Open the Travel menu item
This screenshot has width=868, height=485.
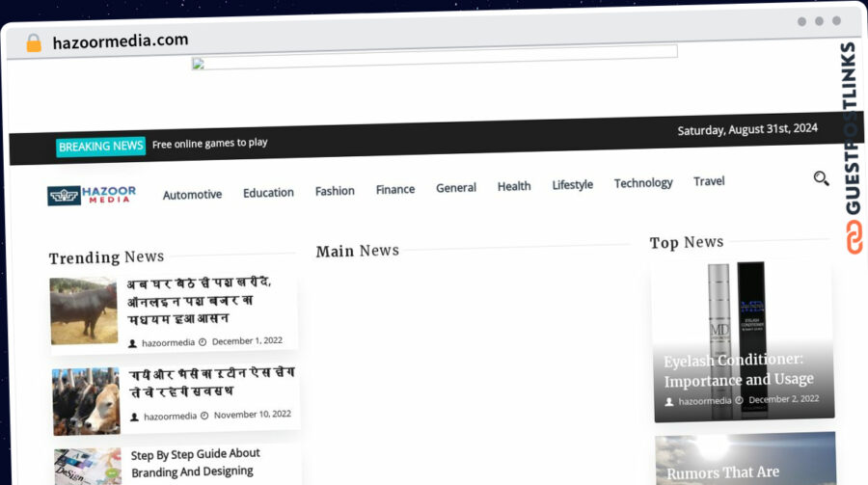coord(709,181)
